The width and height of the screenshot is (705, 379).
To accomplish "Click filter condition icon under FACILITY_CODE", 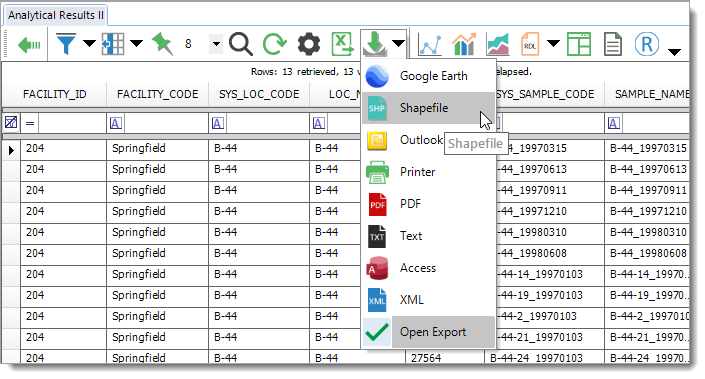I will 116,123.
